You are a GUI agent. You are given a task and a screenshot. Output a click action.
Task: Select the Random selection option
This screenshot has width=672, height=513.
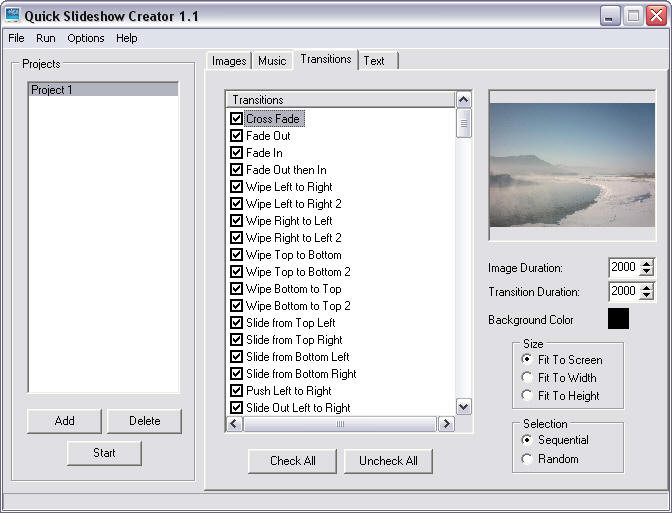pyautogui.click(x=527, y=459)
